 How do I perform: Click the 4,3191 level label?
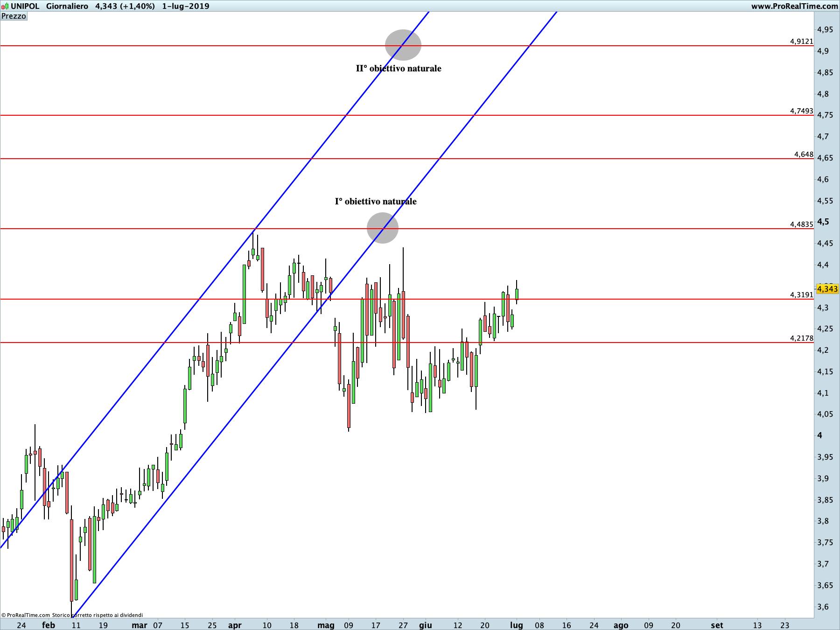(801, 294)
